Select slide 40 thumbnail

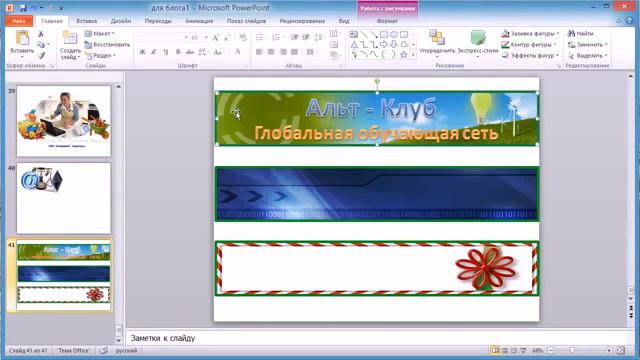pyautogui.click(x=64, y=198)
